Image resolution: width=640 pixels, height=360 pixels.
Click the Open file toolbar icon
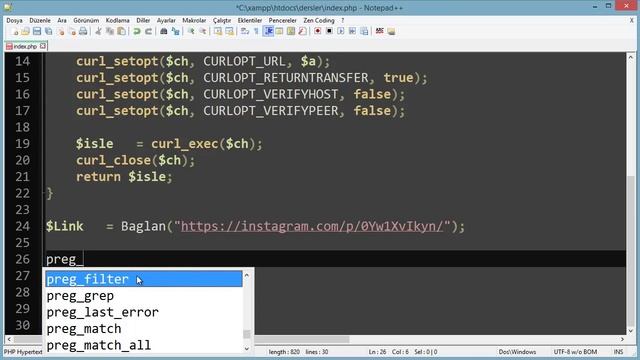(x=26, y=31)
